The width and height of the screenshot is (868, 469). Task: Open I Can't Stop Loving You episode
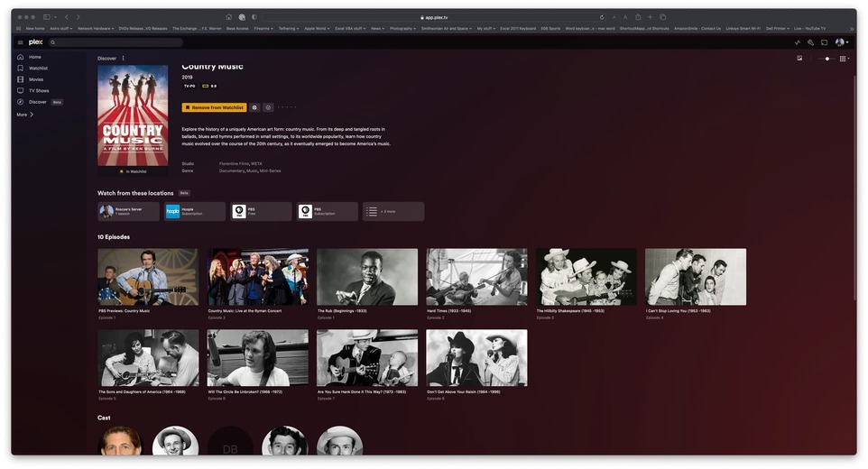tap(696, 277)
